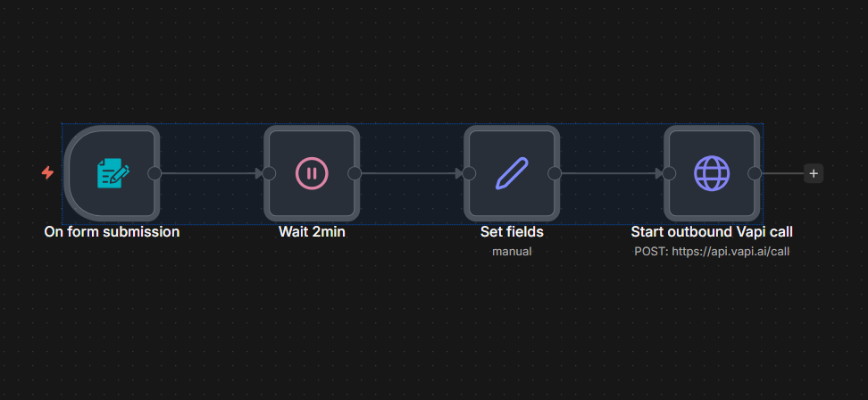
Task: Click output connector of Vapi call node
Action: coord(755,173)
